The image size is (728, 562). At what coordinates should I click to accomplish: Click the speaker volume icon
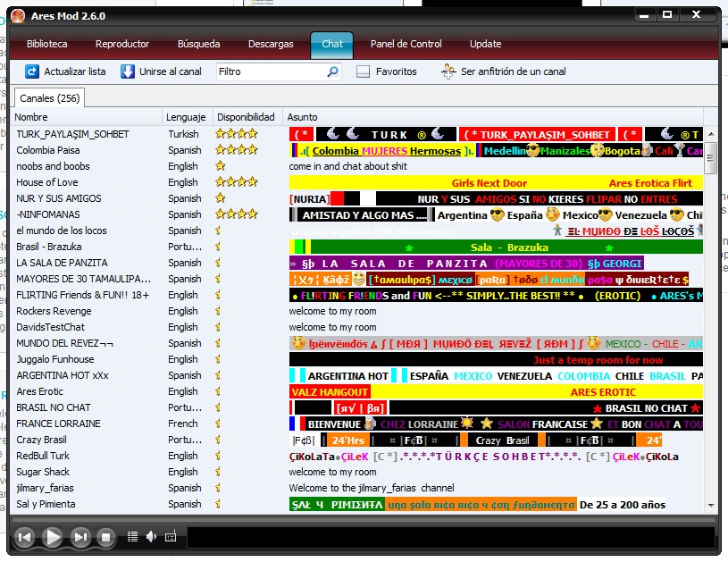click(151, 537)
